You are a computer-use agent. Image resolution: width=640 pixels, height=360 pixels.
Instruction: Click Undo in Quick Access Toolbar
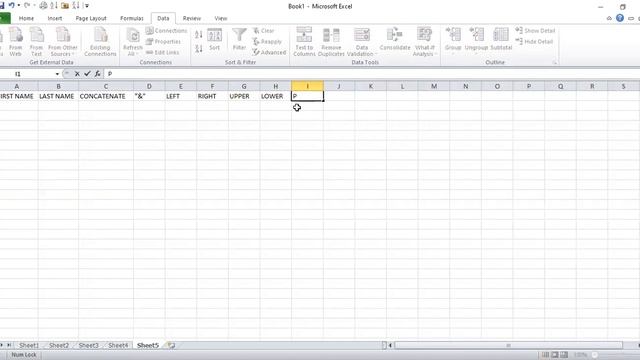point(11,6)
